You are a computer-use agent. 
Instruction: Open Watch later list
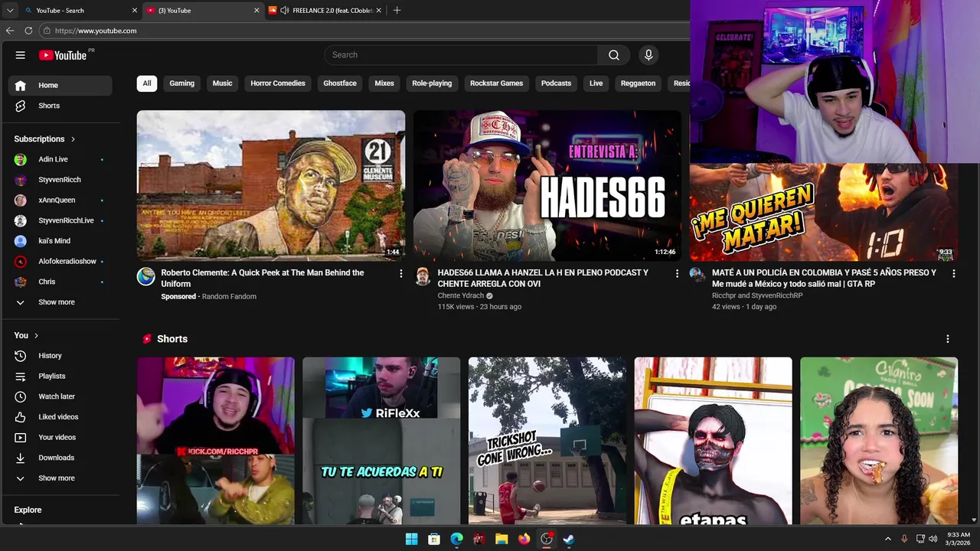(x=60, y=396)
